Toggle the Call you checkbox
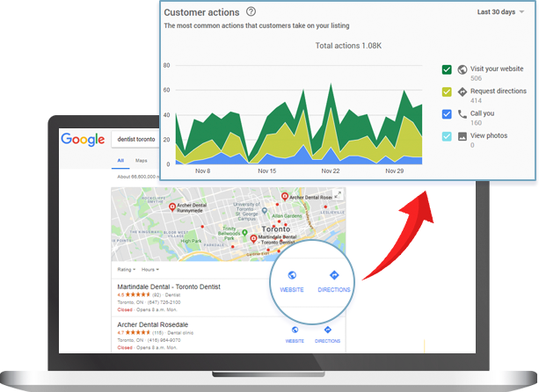This screenshot has height=392, width=539. point(447,113)
